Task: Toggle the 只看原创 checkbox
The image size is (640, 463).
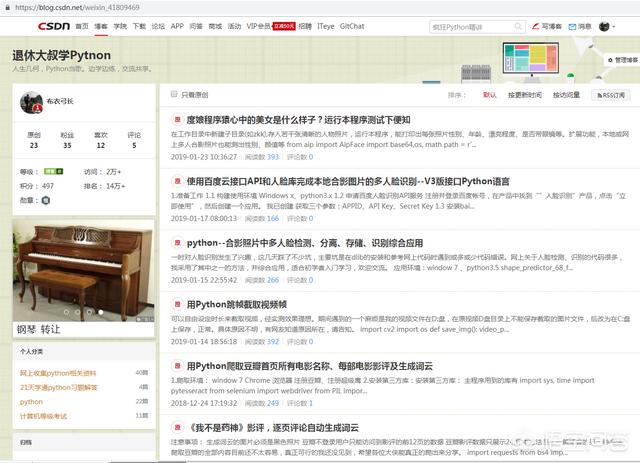Action: pyautogui.click(x=174, y=94)
